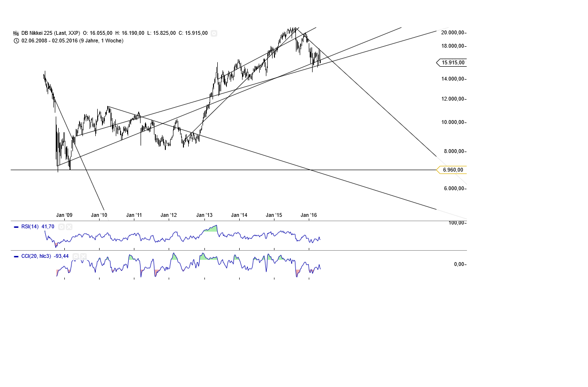
Task: Click the CCI 0,00 scale label
Action: click(x=458, y=265)
